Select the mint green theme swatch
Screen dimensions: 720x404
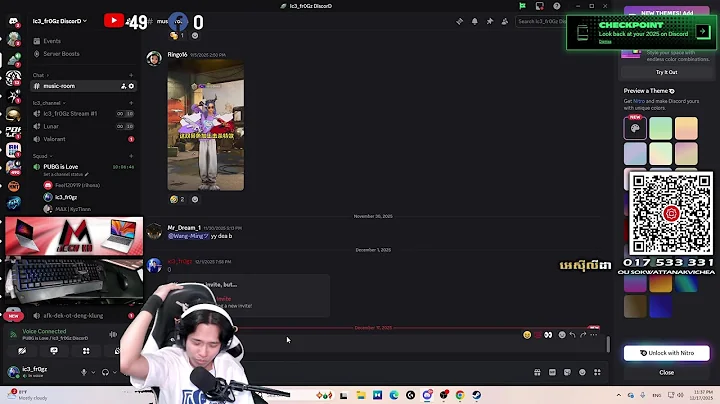pos(661,128)
